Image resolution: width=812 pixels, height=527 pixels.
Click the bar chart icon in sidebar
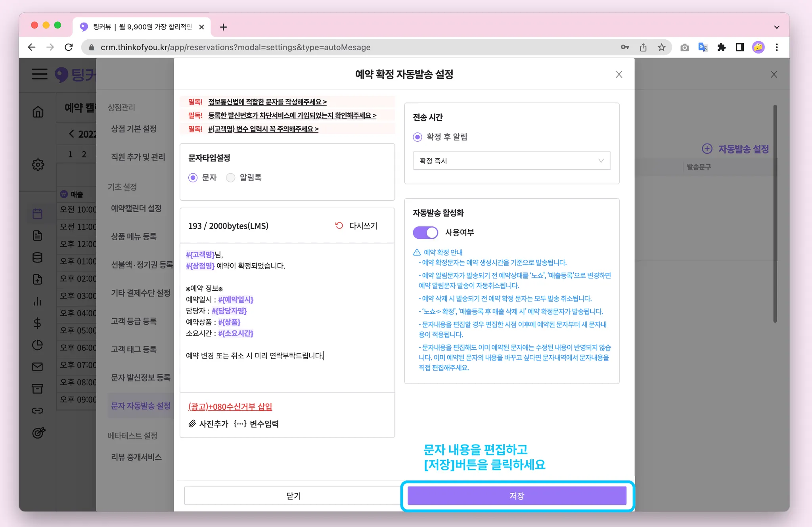38,301
